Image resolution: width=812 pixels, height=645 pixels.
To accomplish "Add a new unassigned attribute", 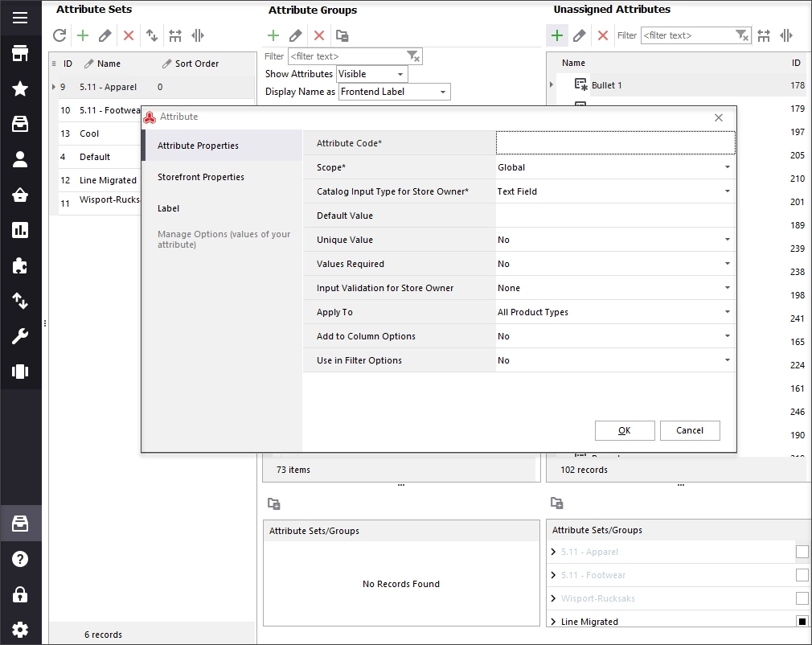I will pyautogui.click(x=556, y=35).
